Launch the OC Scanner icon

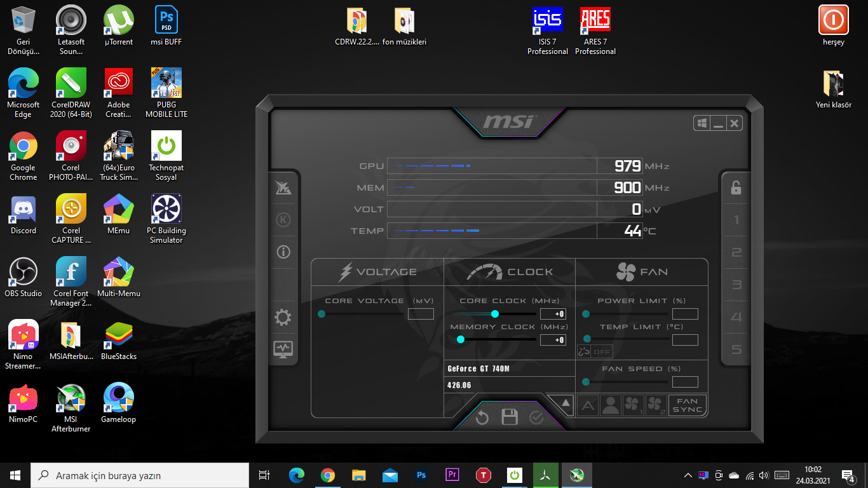pyautogui.click(x=283, y=187)
